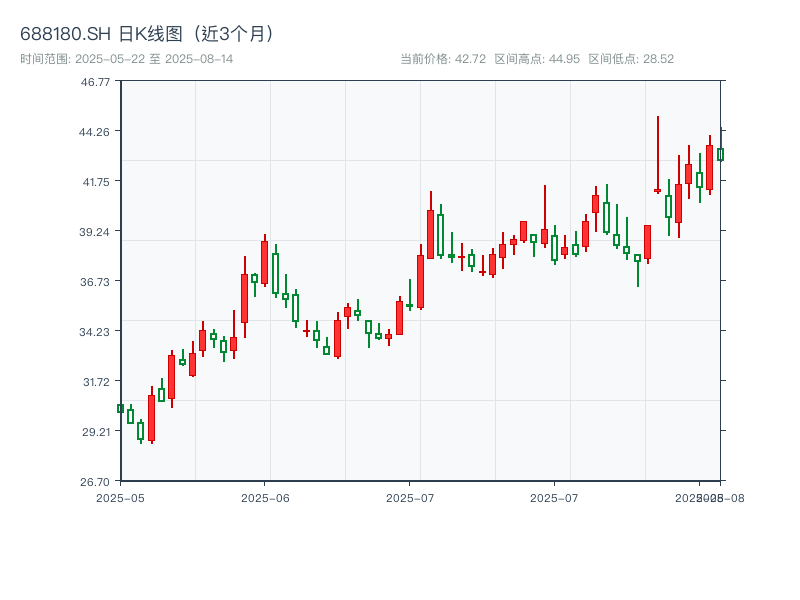Click the 2025-05 x-axis label

[x=120, y=497]
